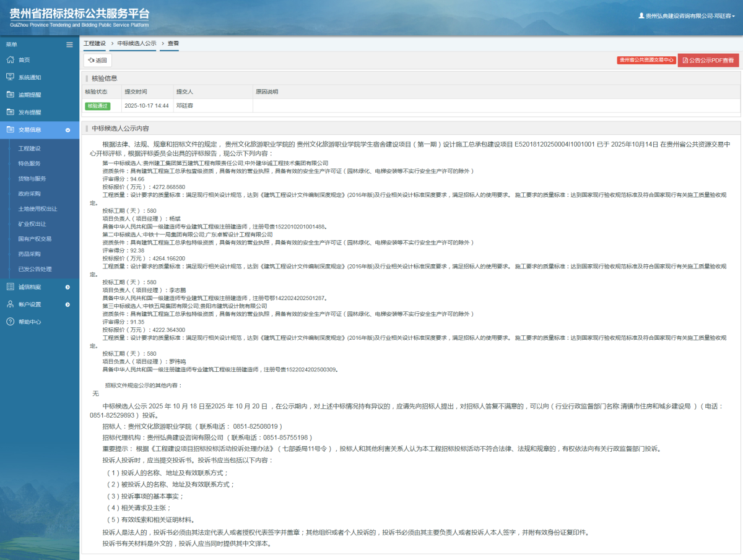This screenshot has width=743, height=560.
Task: Click the green 核验通过 status label
Action: click(97, 106)
